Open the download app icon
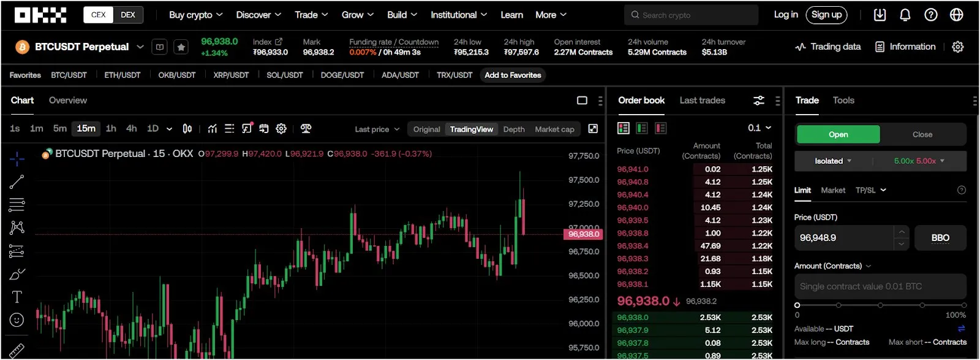 click(x=880, y=15)
